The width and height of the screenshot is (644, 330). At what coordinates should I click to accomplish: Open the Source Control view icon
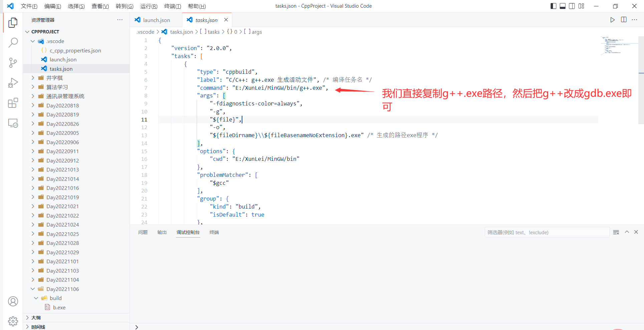13,63
